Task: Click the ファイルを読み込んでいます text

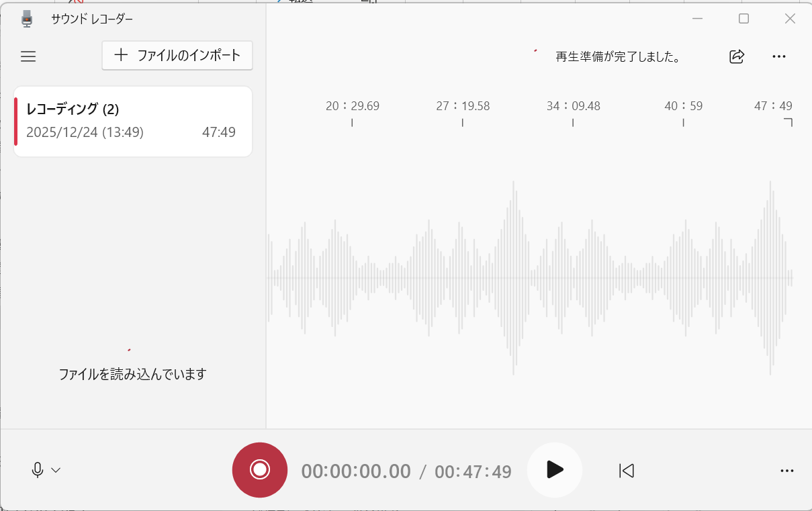Action: tap(132, 374)
